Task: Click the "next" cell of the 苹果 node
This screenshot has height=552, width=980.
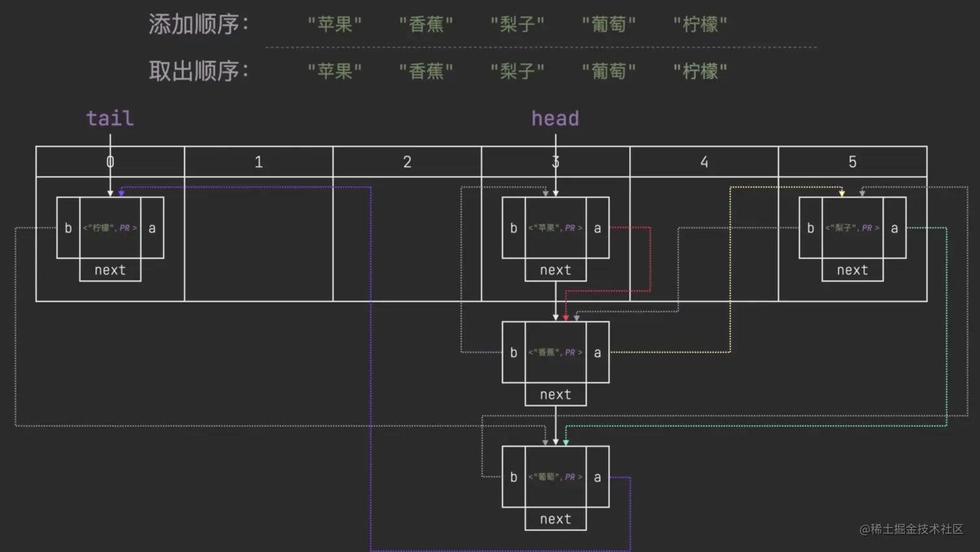Action: [x=555, y=270]
